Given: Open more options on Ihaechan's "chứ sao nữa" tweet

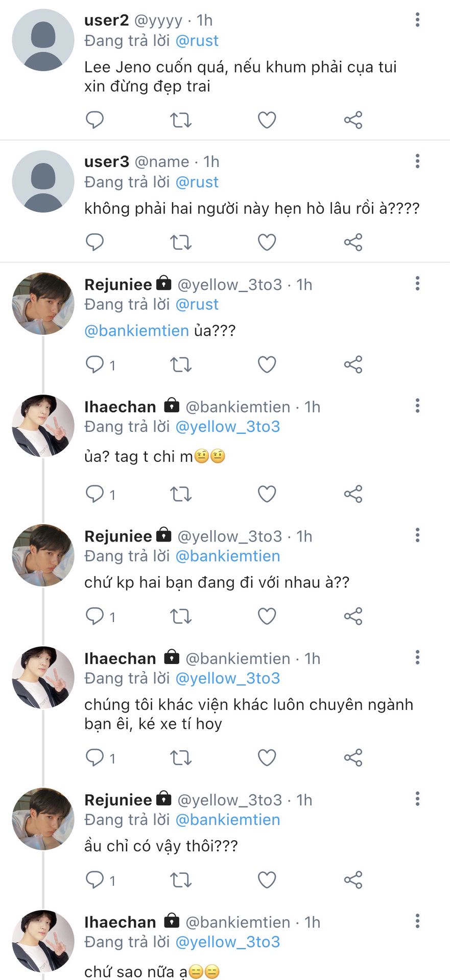Looking at the screenshot, I should (417, 921).
